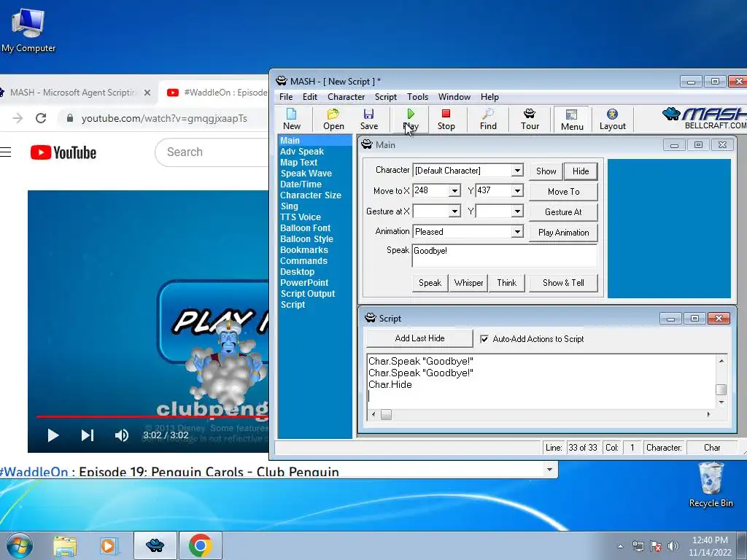Viewport: 747px width, 560px height.
Task: Start the Tour from the toolbar
Action: [530, 119]
